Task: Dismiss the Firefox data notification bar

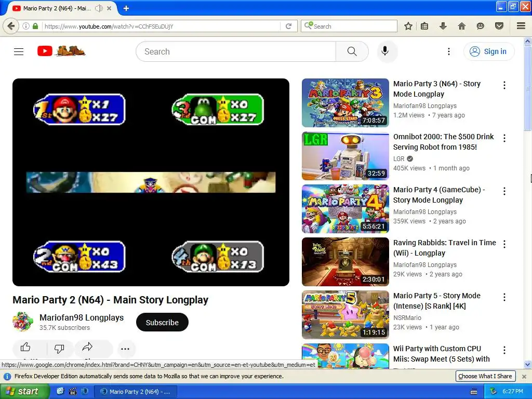Action: tap(524, 377)
